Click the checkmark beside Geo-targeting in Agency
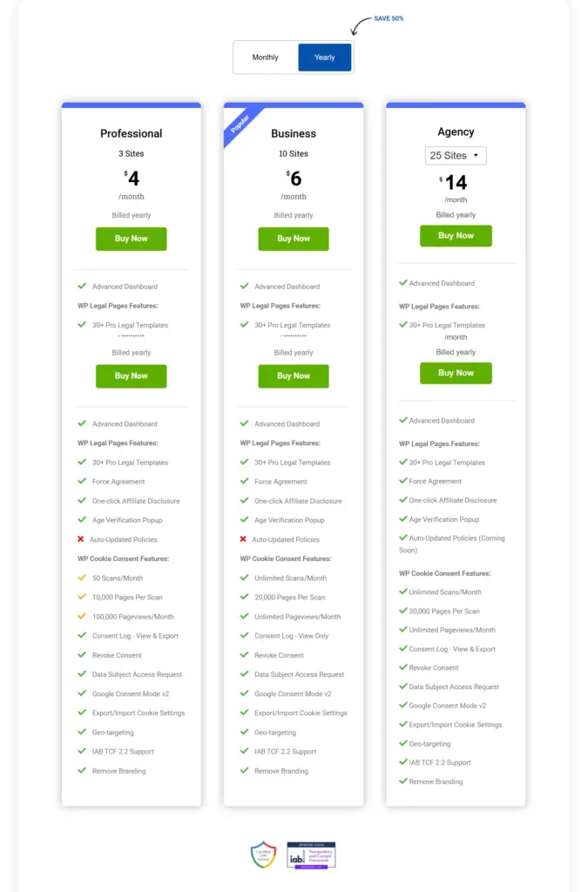588x892 pixels. 403,744
